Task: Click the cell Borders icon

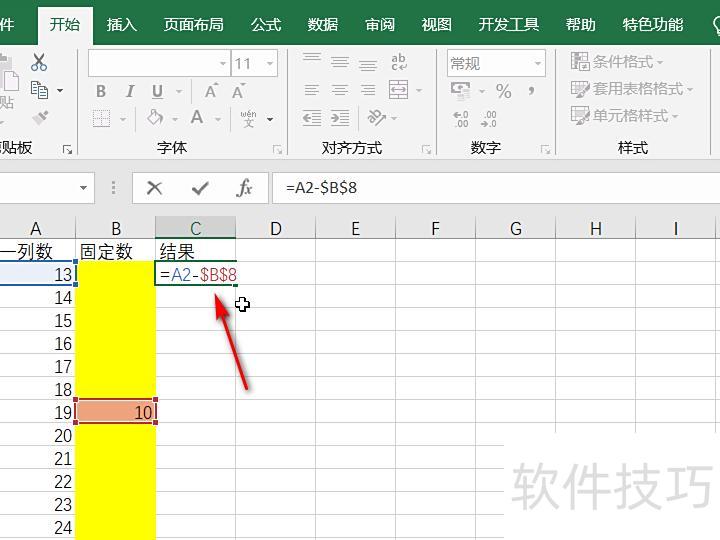Action: pyautogui.click(x=101, y=118)
